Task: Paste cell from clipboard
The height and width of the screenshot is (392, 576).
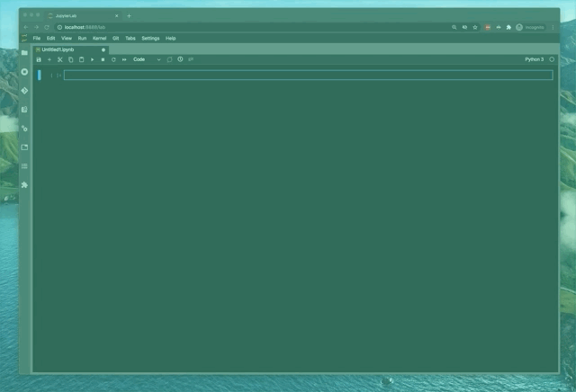Action: [x=82, y=59]
